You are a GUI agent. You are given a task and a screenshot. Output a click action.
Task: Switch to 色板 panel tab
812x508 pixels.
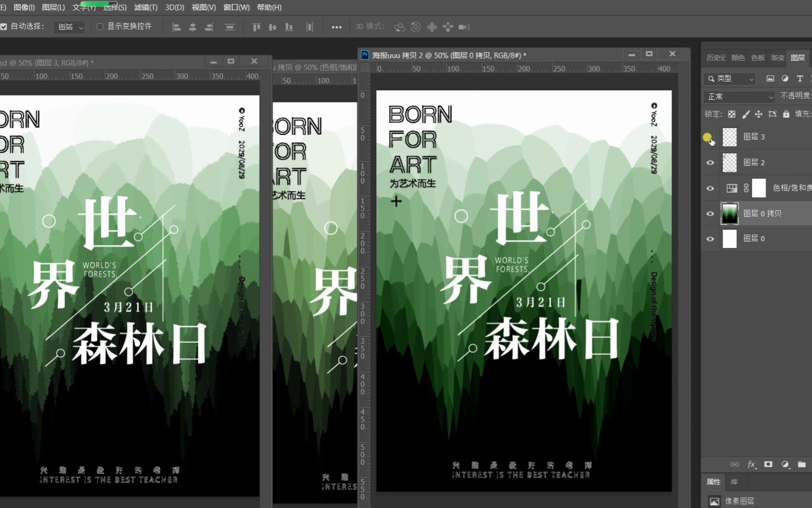(x=758, y=57)
